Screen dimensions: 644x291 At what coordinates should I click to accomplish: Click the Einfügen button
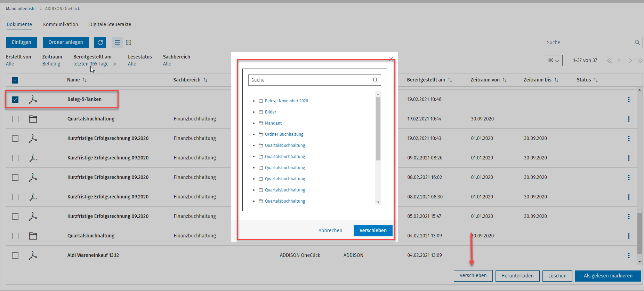tap(22, 42)
